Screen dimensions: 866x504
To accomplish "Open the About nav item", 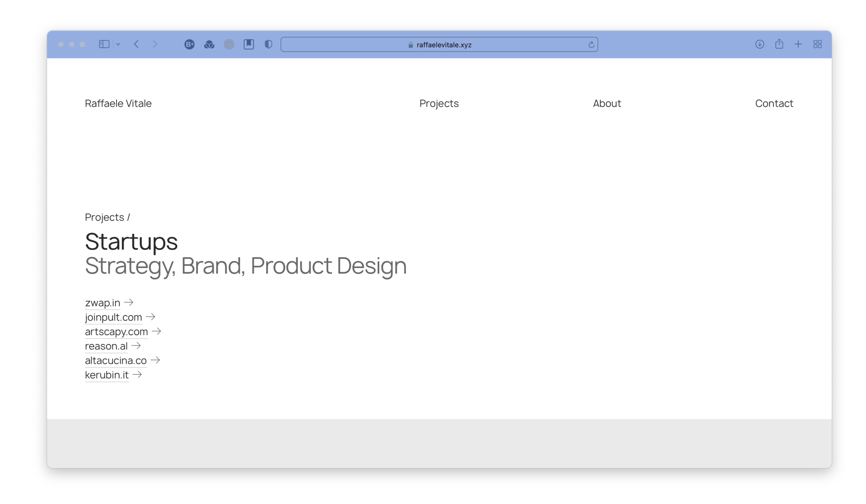I will pyautogui.click(x=607, y=104).
